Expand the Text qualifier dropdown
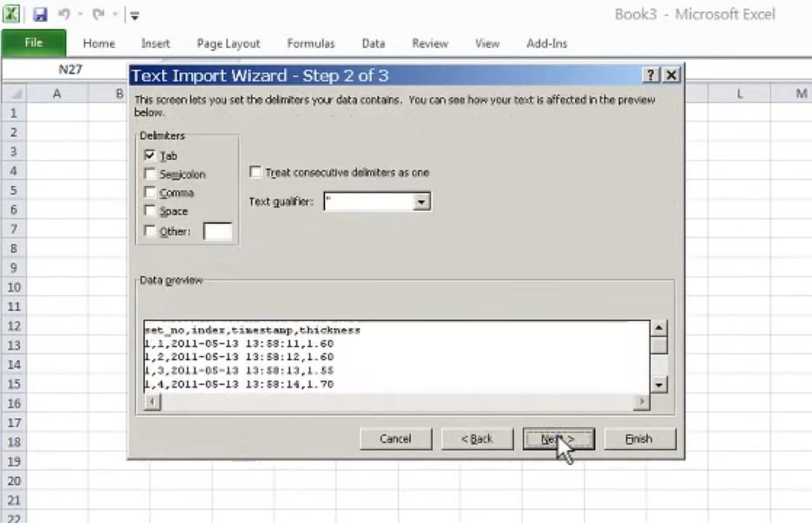Screen dimensions: 812x523 [x=421, y=202]
